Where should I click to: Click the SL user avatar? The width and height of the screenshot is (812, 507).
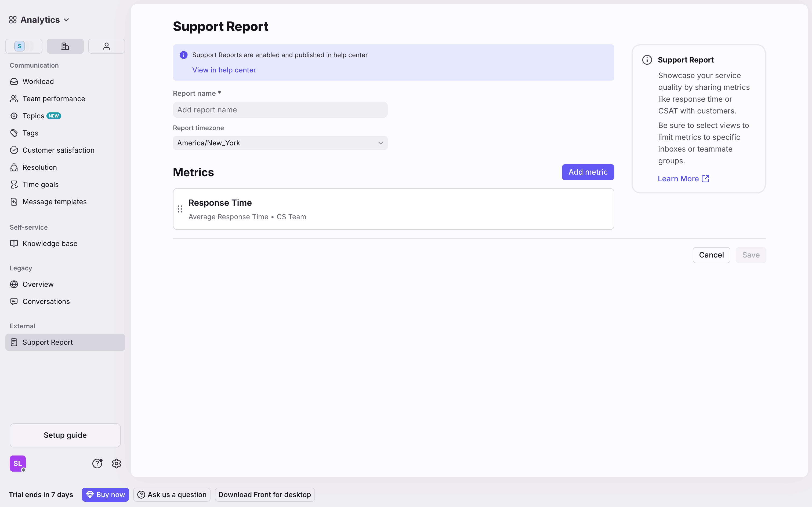click(x=17, y=464)
